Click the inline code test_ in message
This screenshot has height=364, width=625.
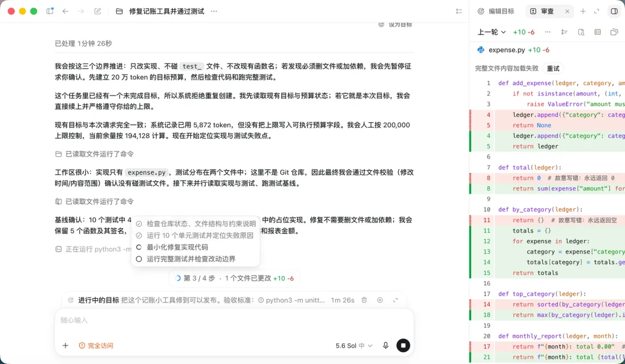click(x=192, y=66)
